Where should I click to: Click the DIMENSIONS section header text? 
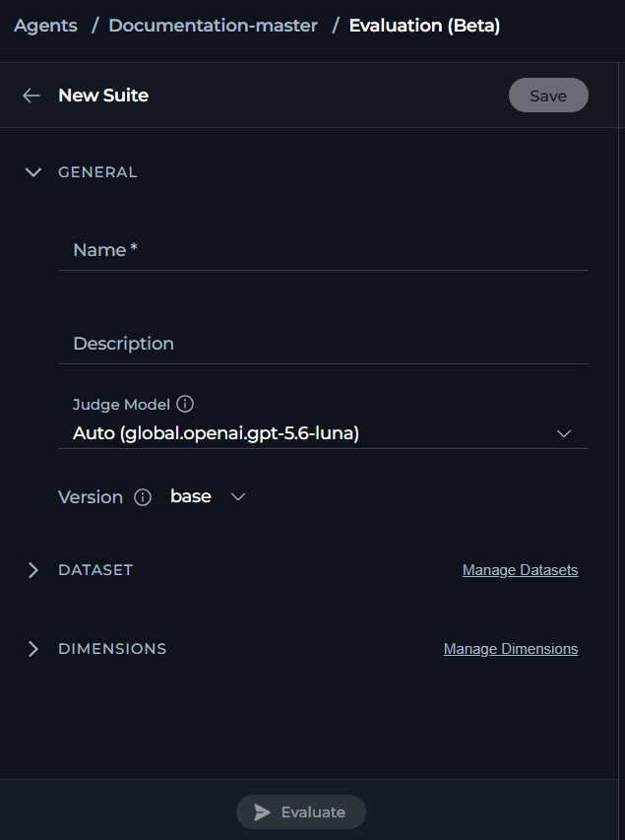tap(112, 649)
